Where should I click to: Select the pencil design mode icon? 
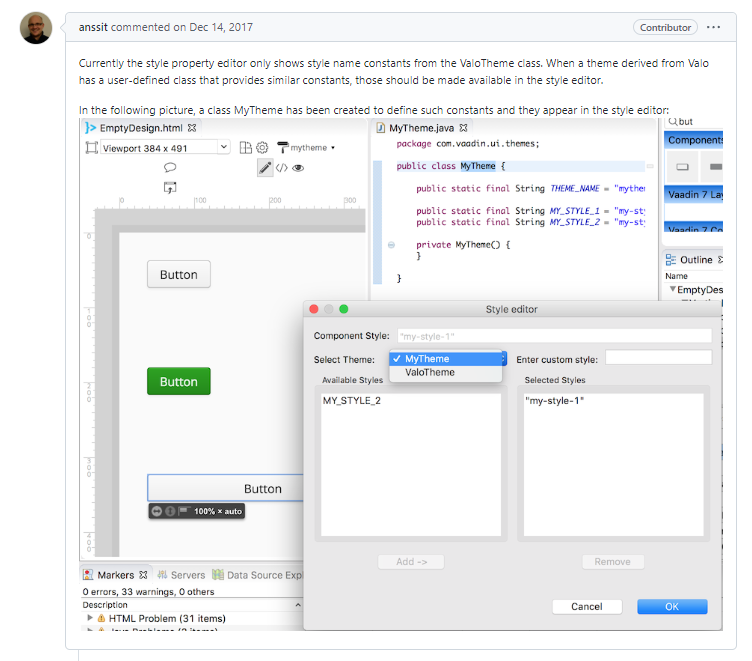(x=265, y=168)
